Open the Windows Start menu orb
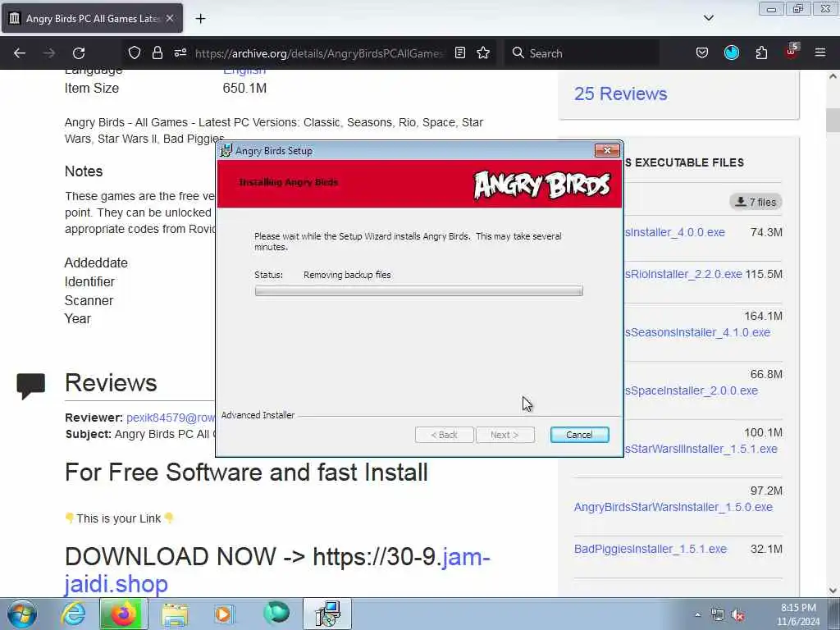This screenshot has height=630, width=840. point(22,614)
